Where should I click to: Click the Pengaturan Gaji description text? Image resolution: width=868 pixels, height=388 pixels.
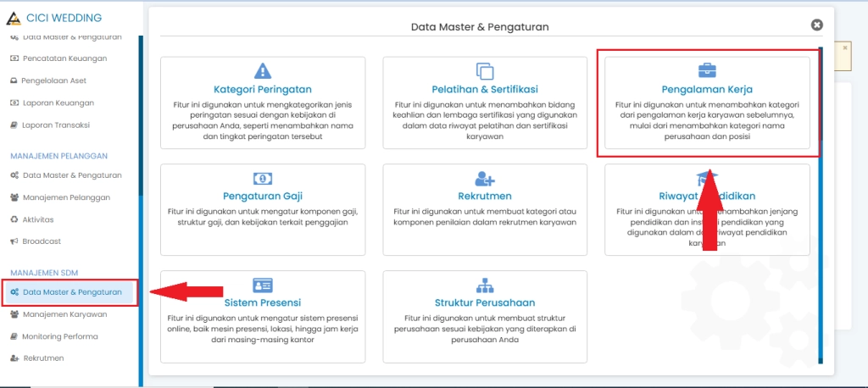[263, 217]
